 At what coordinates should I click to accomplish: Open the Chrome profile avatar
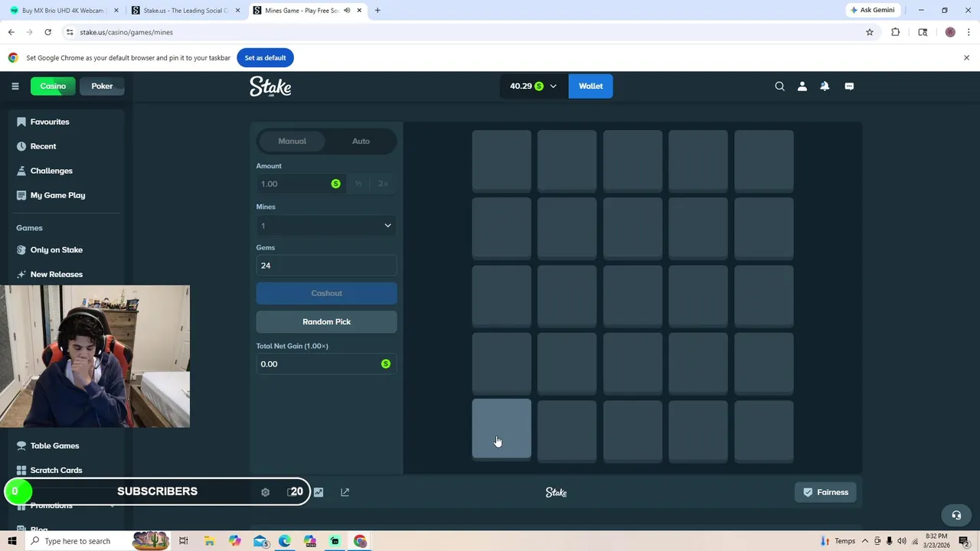click(950, 32)
